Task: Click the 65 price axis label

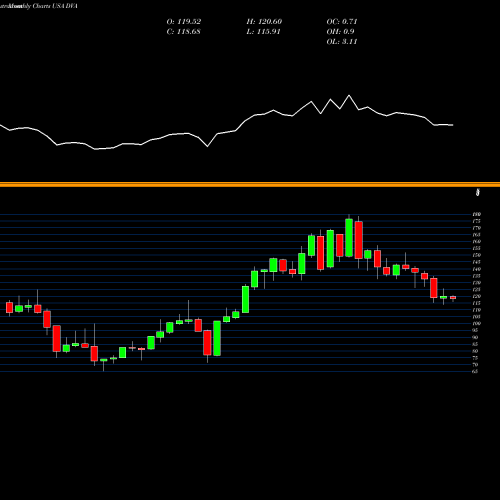Action: (475, 371)
